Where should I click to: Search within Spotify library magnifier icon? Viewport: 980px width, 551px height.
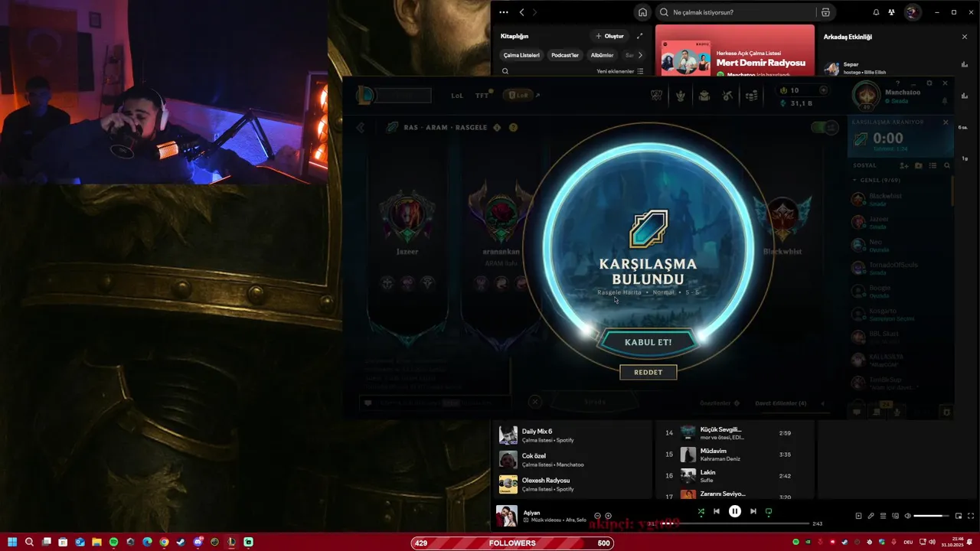pyautogui.click(x=505, y=71)
